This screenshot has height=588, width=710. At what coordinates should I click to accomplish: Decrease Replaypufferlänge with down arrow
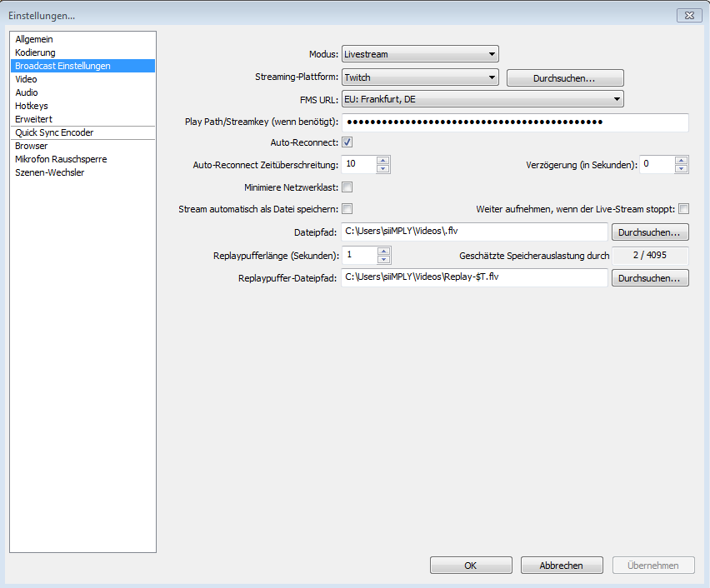click(384, 260)
